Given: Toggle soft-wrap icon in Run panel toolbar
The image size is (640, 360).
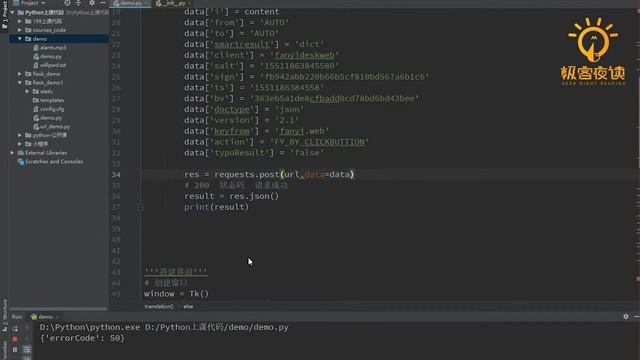Looking at the screenshot, I should coord(27,350).
